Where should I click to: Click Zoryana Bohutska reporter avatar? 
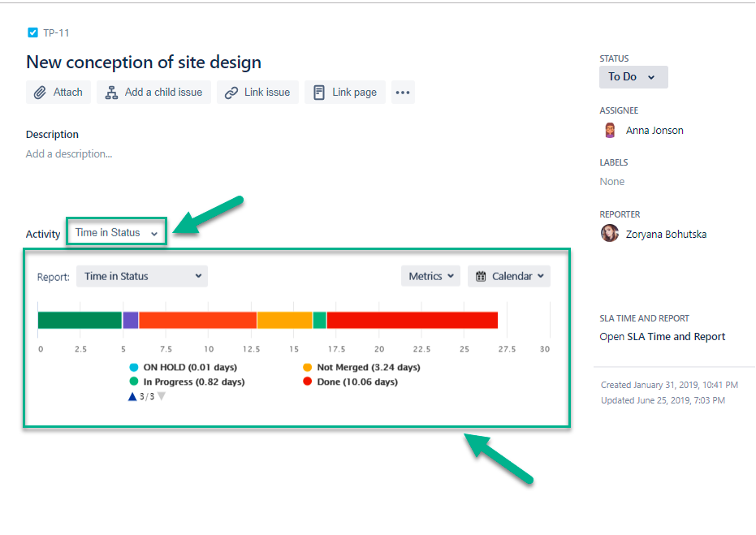(x=610, y=234)
